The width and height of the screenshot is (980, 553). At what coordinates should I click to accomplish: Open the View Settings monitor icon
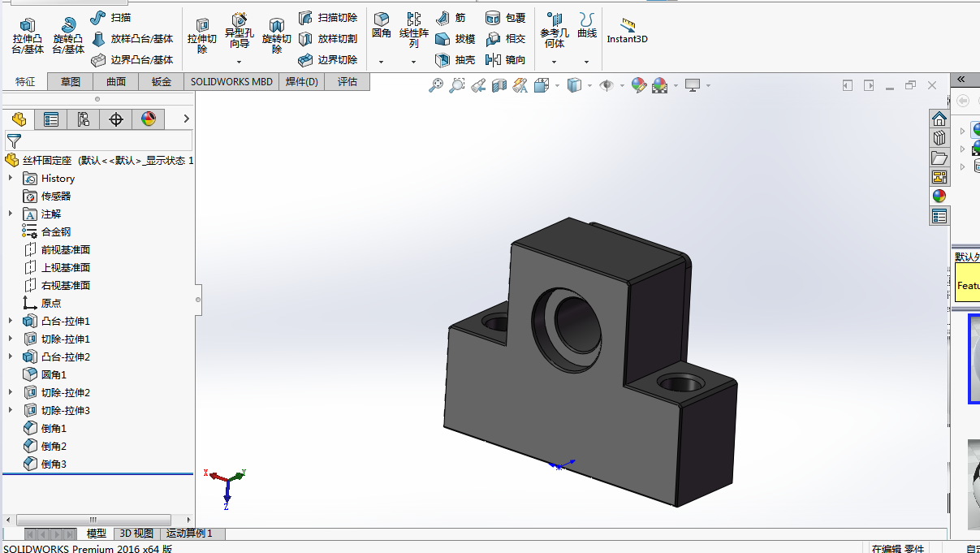693,84
